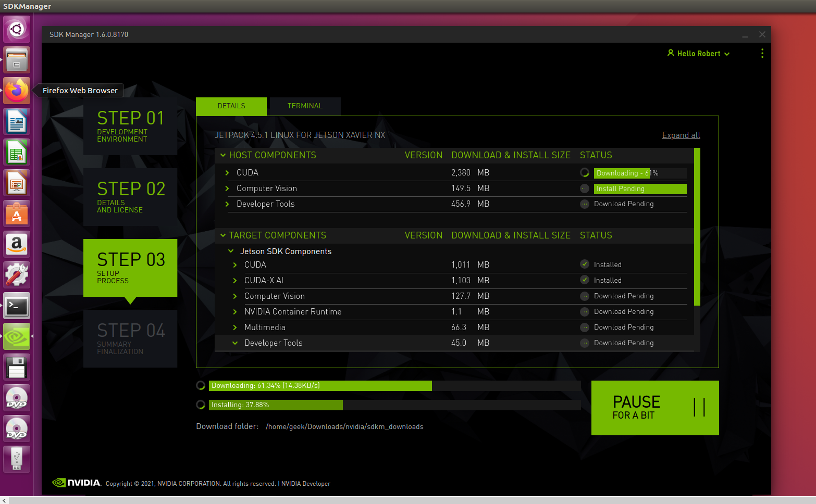Click CUDA-X AI installed checkmark icon
The height and width of the screenshot is (504, 816).
point(585,280)
